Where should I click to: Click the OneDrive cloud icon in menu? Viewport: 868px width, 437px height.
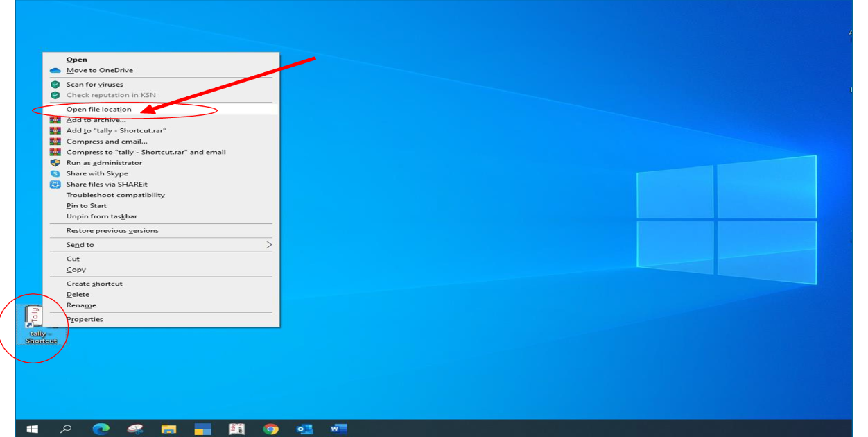pyautogui.click(x=55, y=70)
